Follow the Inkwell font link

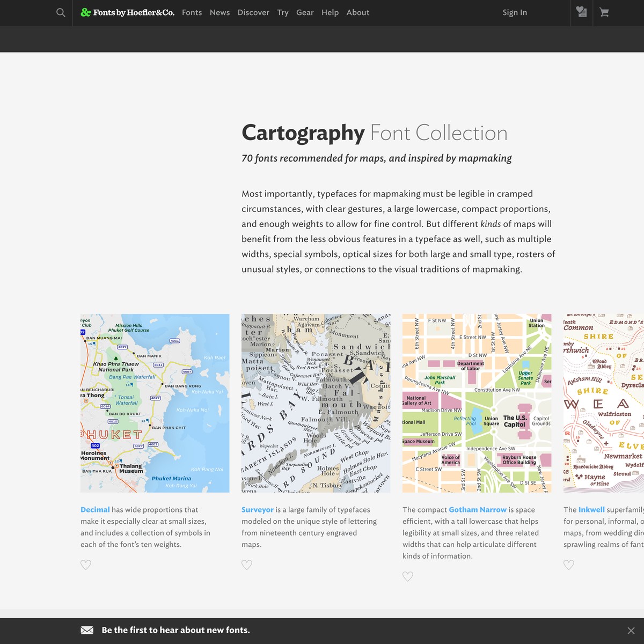coord(591,510)
